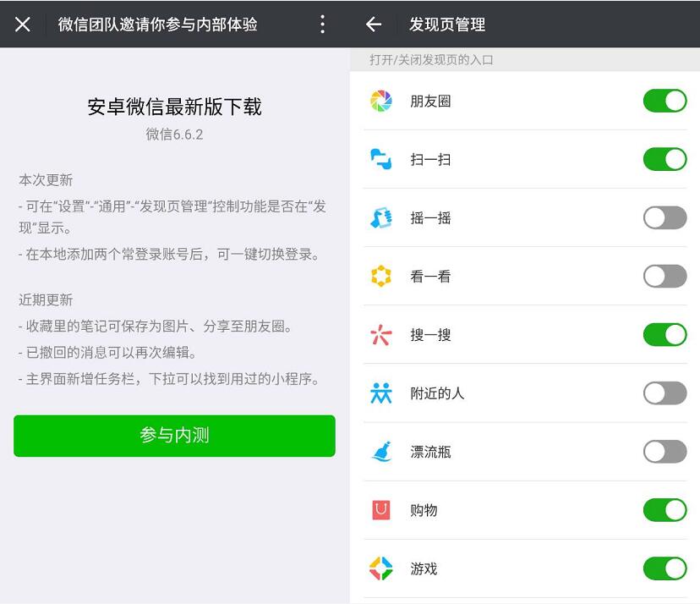The image size is (700, 604).
Task: Select the 朋友圈 label text
Action: pos(430,101)
